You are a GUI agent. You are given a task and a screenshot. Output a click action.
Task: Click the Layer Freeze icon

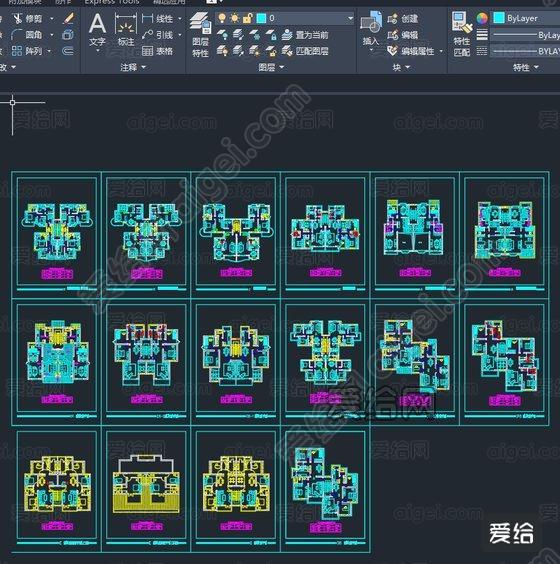pyautogui.click(x=255, y=35)
